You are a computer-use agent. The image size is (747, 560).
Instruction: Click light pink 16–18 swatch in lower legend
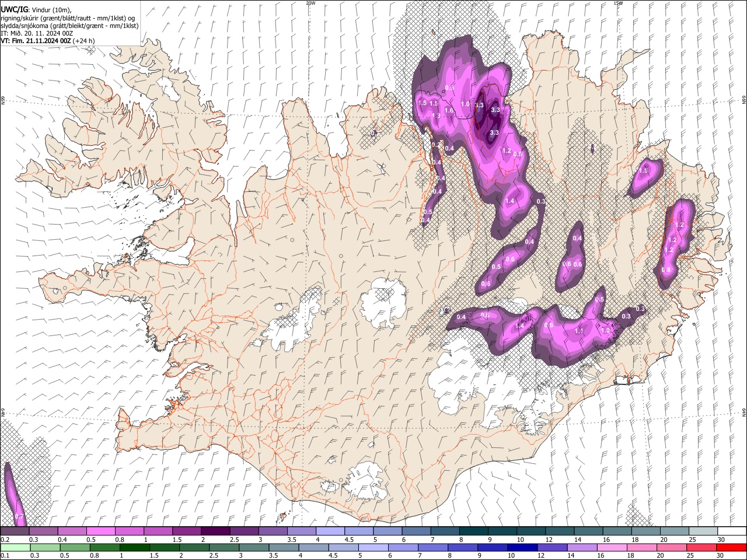611,548
